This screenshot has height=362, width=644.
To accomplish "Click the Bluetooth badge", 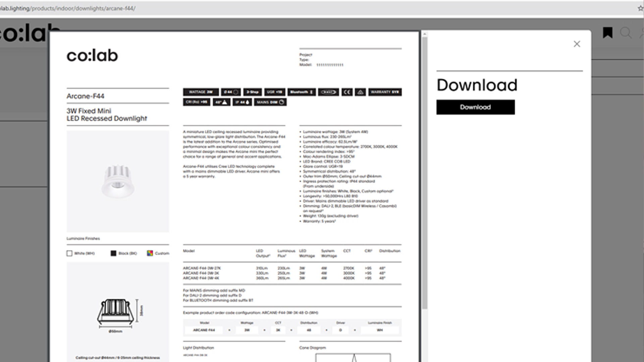I will [x=302, y=92].
